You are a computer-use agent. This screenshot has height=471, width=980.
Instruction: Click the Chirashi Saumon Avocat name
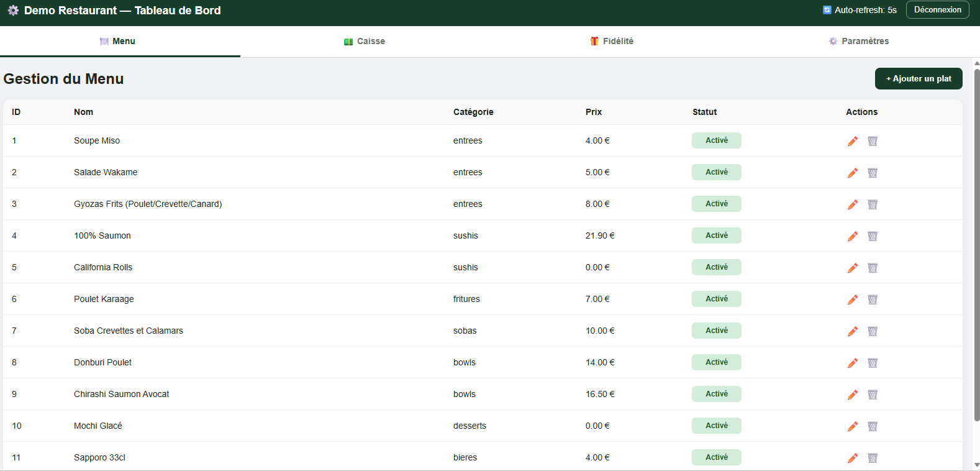121,394
